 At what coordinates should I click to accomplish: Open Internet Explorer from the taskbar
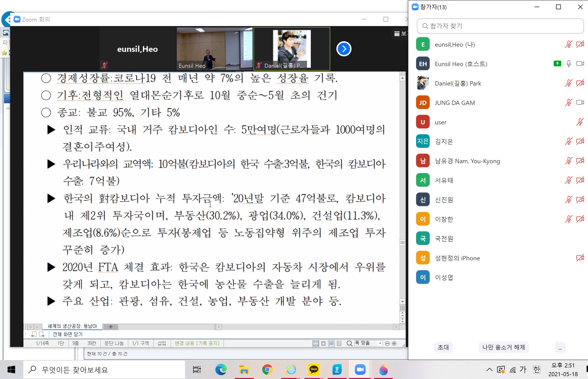291,369
